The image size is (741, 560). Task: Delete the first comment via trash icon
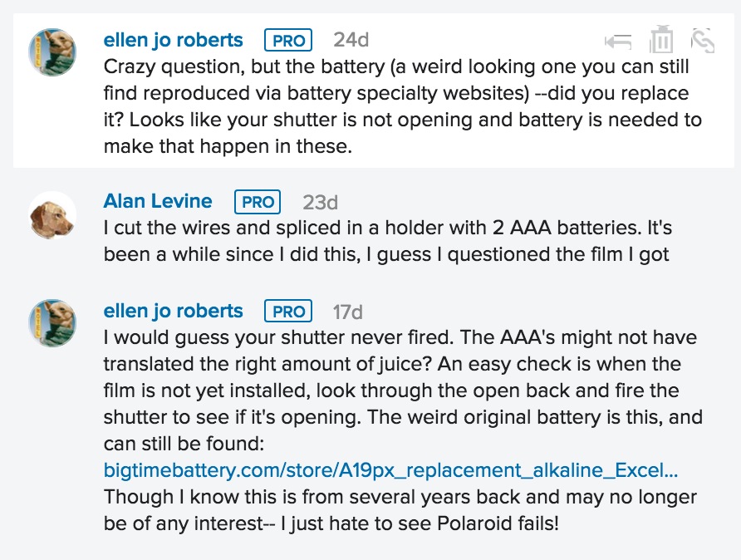point(661,40)
